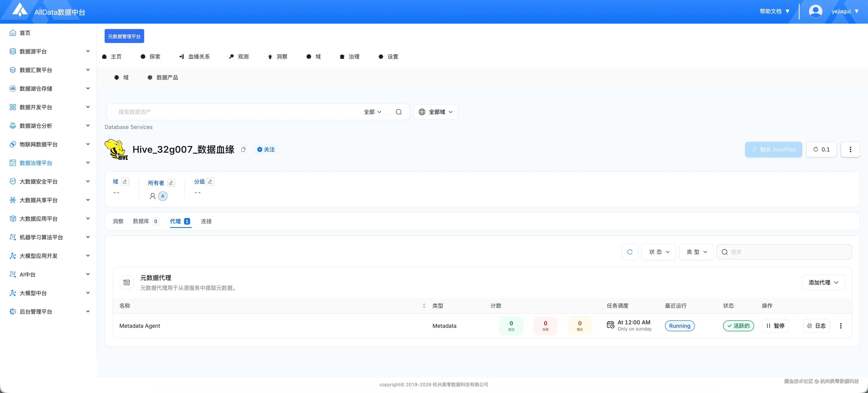The width and height of the screenshot is (868, 393).
Task: Open the Metadata Agent 日志 button
Action: pos(816,326)
